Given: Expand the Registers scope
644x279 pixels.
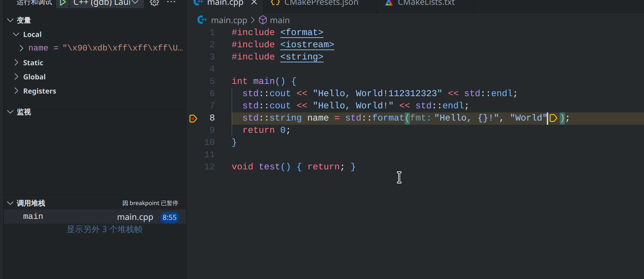Looking at the screenshot, I should [16, 91].
